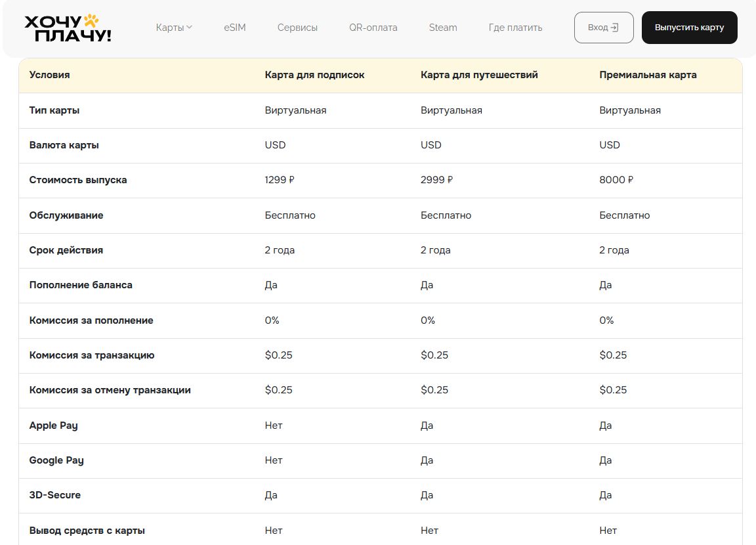Click the Стоимость выпуска row label

coord(78,180)
